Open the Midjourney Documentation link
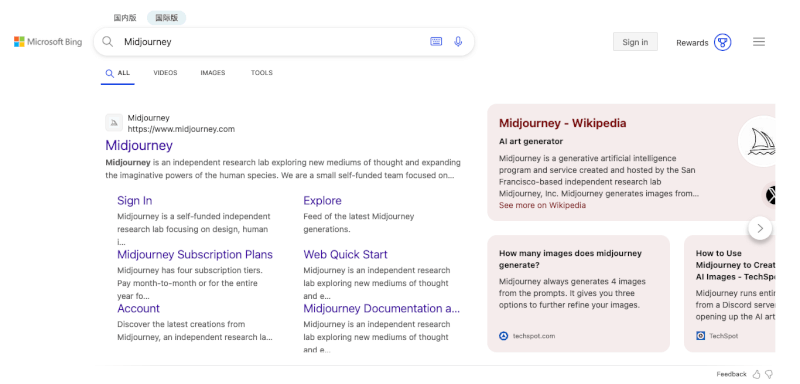800x384 pixels. pos(382,309)
